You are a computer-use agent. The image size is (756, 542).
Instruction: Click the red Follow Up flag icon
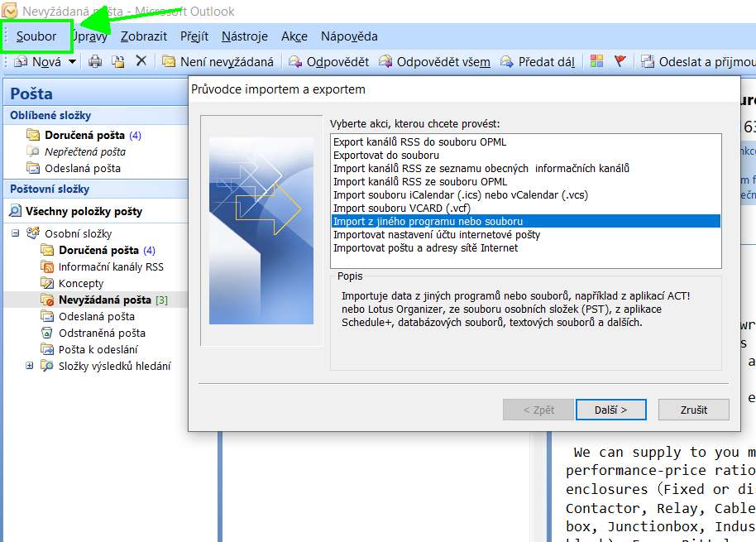pos(620,61)
